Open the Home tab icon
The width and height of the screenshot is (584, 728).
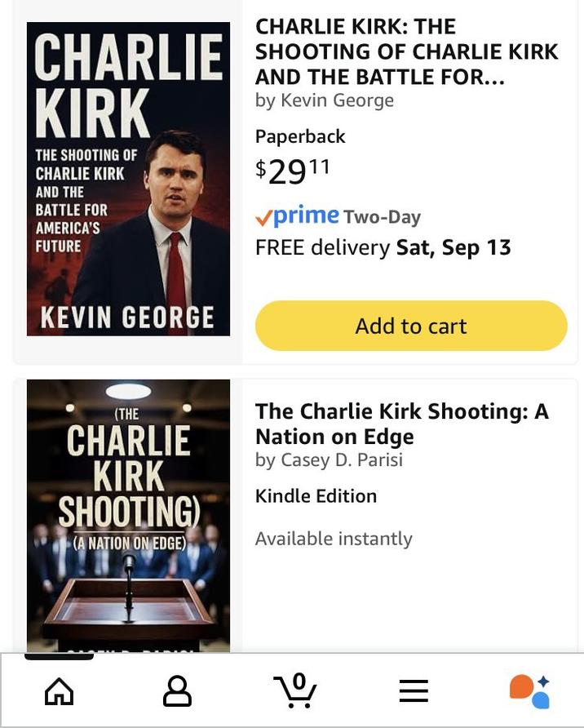(x=58, y=690)
